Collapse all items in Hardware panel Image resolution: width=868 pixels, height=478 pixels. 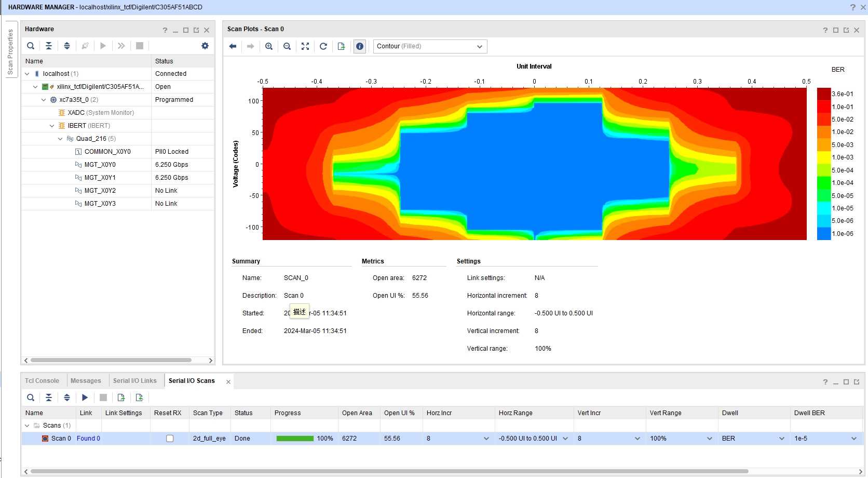point(49,46)
